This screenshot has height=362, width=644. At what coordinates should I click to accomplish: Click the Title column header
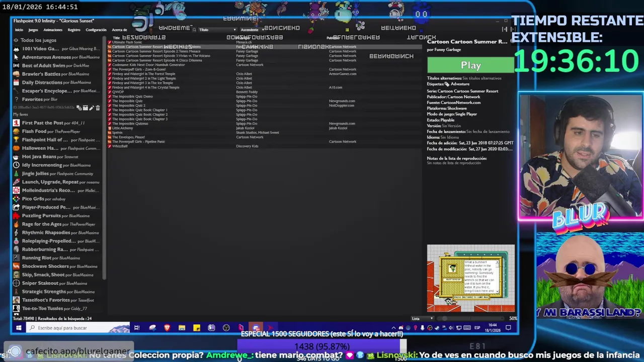116,38
